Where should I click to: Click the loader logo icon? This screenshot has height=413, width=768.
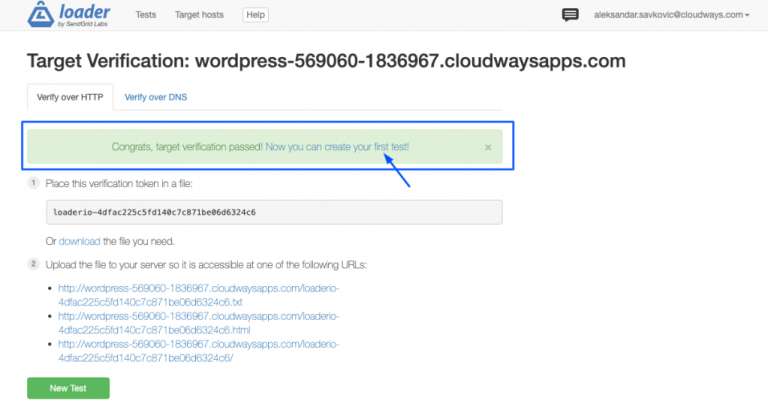(x=41, y=14)
